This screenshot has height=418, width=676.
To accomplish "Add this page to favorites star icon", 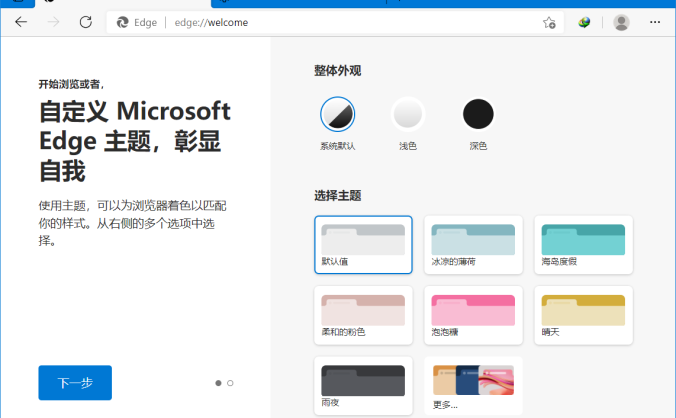I will click(549, 22).
